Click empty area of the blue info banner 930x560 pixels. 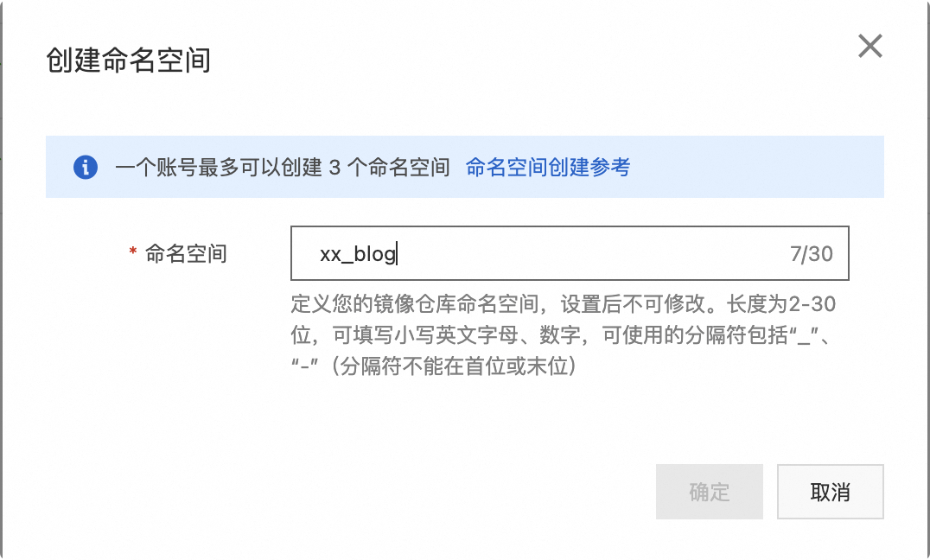761,167
